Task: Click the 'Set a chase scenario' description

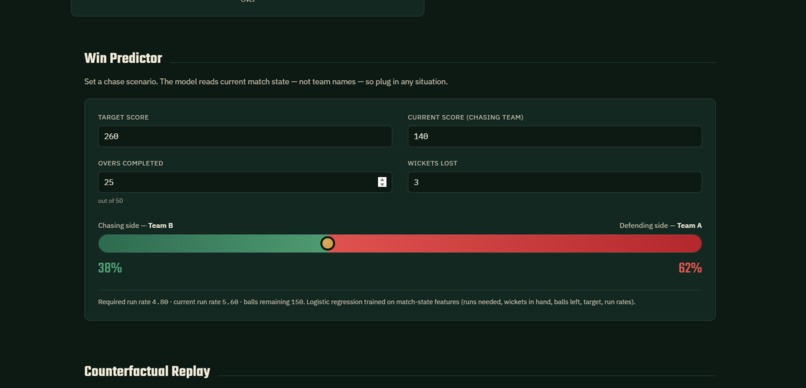Action: point(266,82)
